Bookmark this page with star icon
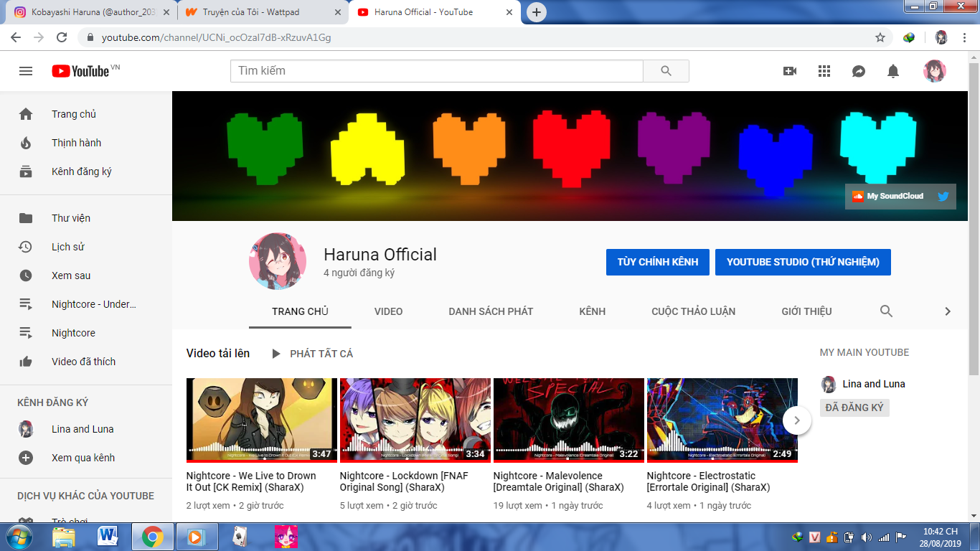The height and width of the screenshot is (551, 980). pos(880,37)
